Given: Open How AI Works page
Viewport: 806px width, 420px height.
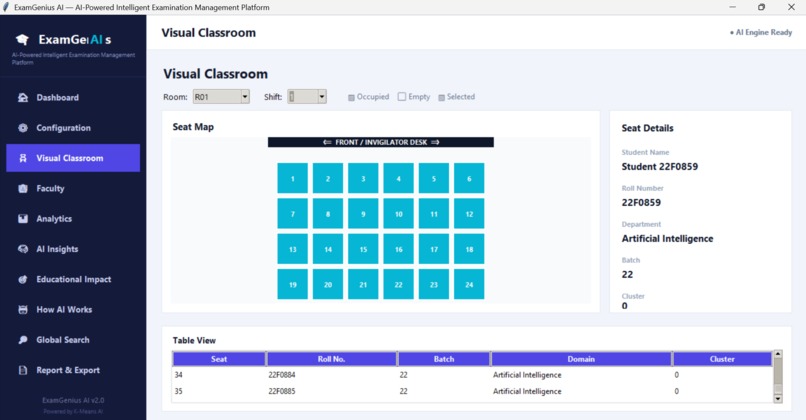Looking at the screenshot, I should [x=73, y=310].
